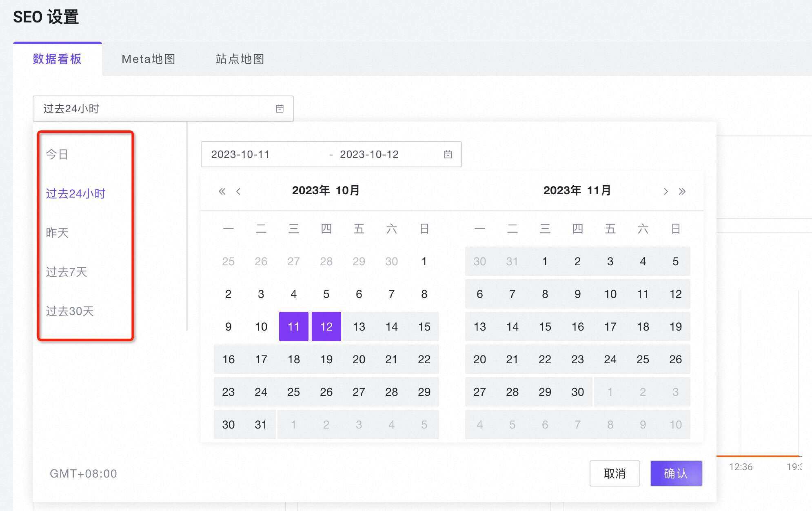Image resolution: width=812 pixels, height=511 pixels.
Task: Go to next year double-arrow
Action: [682, 191]
